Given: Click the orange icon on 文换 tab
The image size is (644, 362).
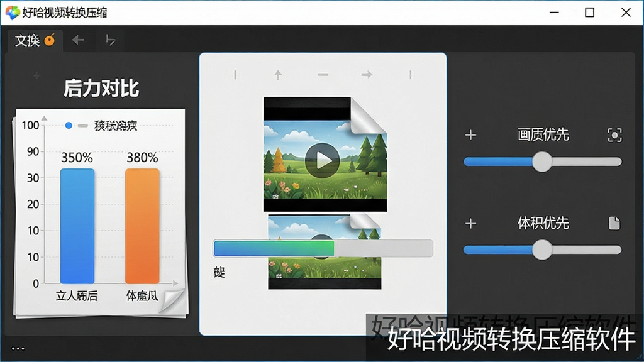Looking at the screenshot, I should (x=50, y=40).
